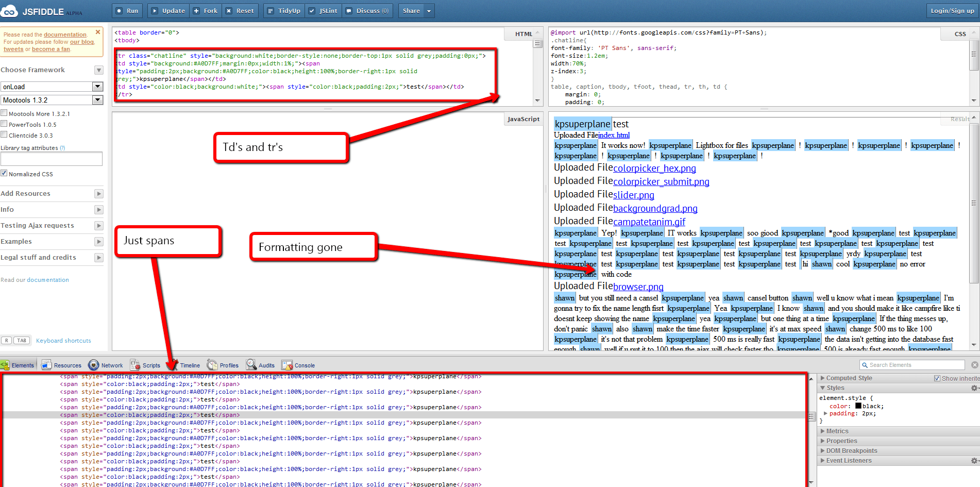980x487 pixels.
Task: Toggle the Normalized CSS option
Action: (5, 174)
